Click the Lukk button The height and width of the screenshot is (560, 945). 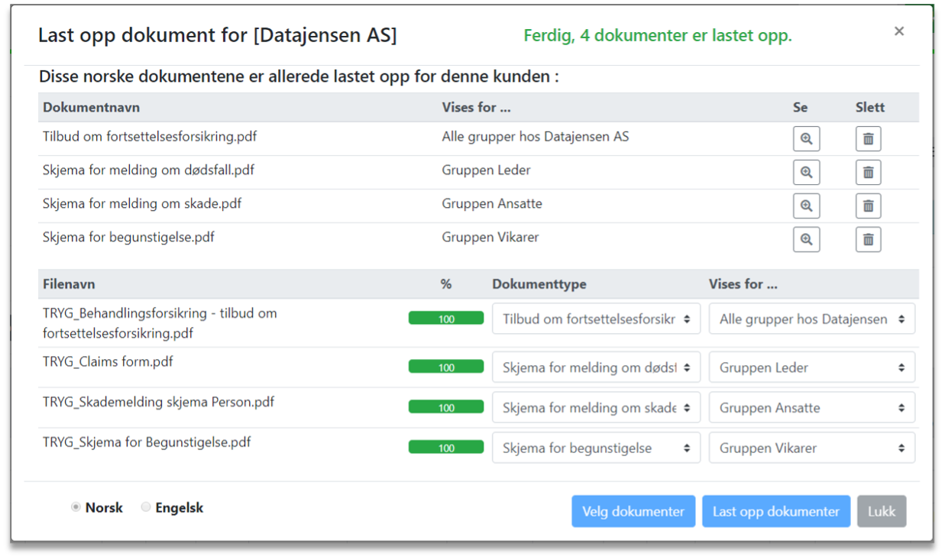click(x=881, y=512)
